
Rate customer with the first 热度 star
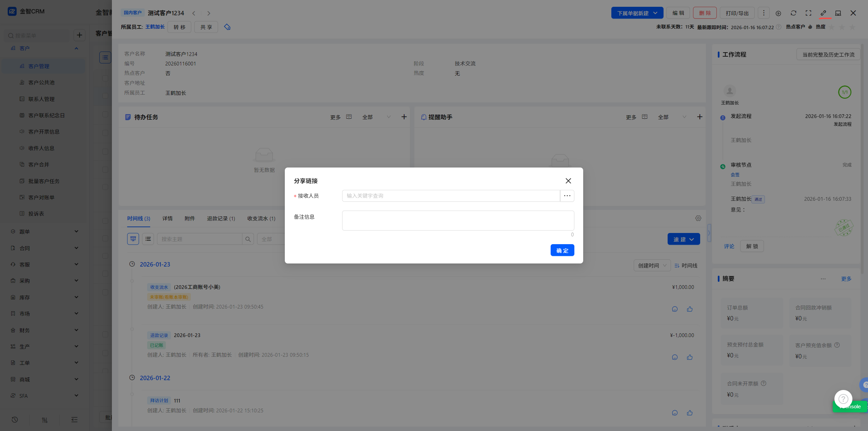click(x=831, y=27)
